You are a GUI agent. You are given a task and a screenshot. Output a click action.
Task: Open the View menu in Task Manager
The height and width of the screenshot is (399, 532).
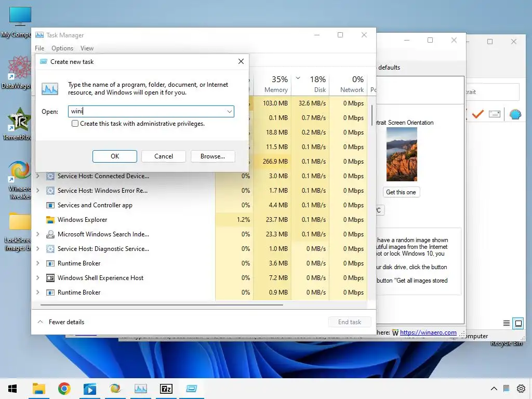pos(87,48)
